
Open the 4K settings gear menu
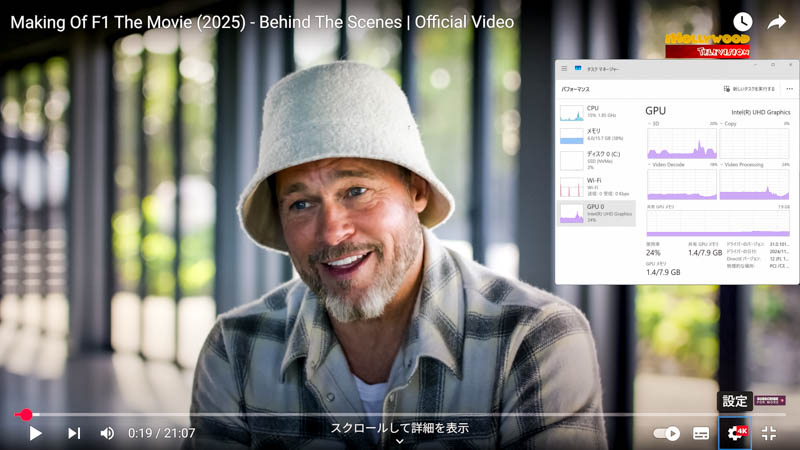[736, 433]
